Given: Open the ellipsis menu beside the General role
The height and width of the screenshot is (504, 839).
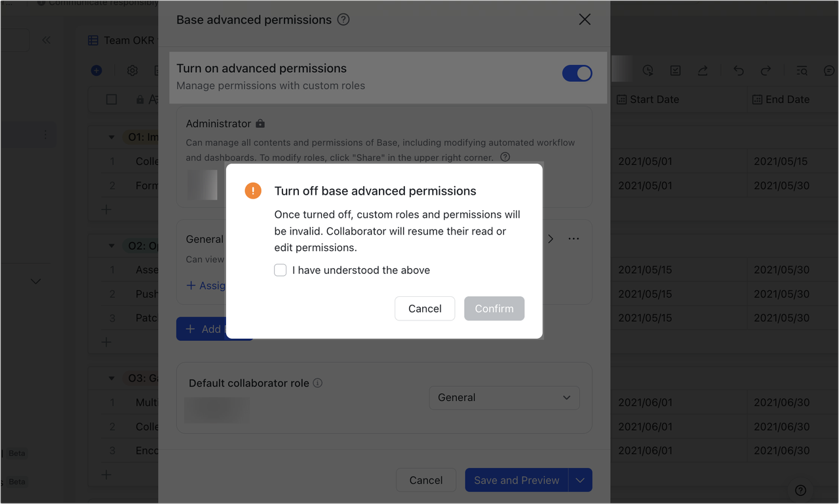Looking at the screenshot, I should (574, 239).
